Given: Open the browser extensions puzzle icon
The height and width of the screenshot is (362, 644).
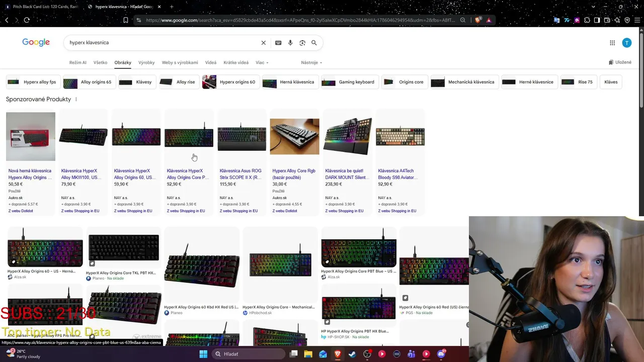Looking at the screenshot, I should click(x=587, y=20).
